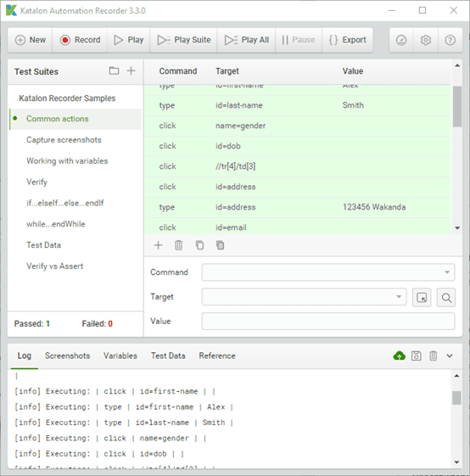Viewport: 470px width, 476px height.
Task: Maximize the Katalon Automation Recorder window
Action: click(422, 10)
